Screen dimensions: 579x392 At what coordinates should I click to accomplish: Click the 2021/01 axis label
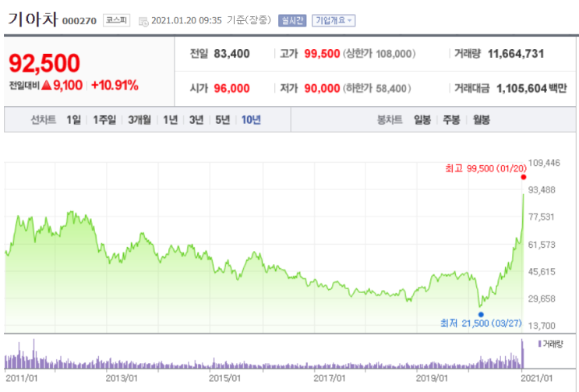pos(537,378)
